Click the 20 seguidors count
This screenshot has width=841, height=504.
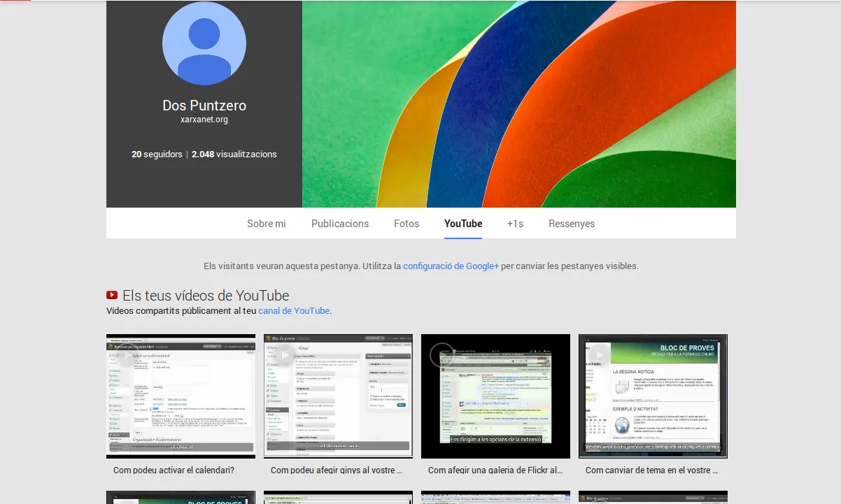[x=157, y=154]
